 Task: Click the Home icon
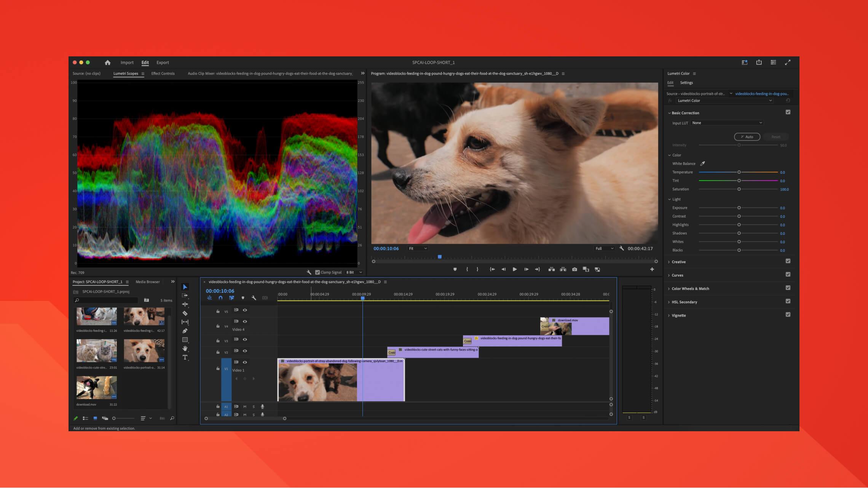(108, 62)
